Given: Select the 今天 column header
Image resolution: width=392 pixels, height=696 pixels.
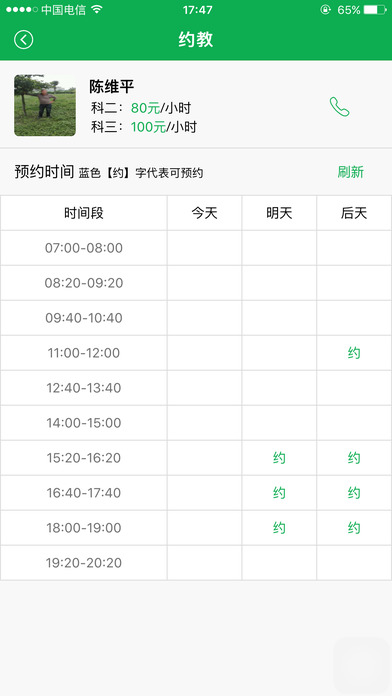Looking at the screenshot, I should [x=205, y=214].
